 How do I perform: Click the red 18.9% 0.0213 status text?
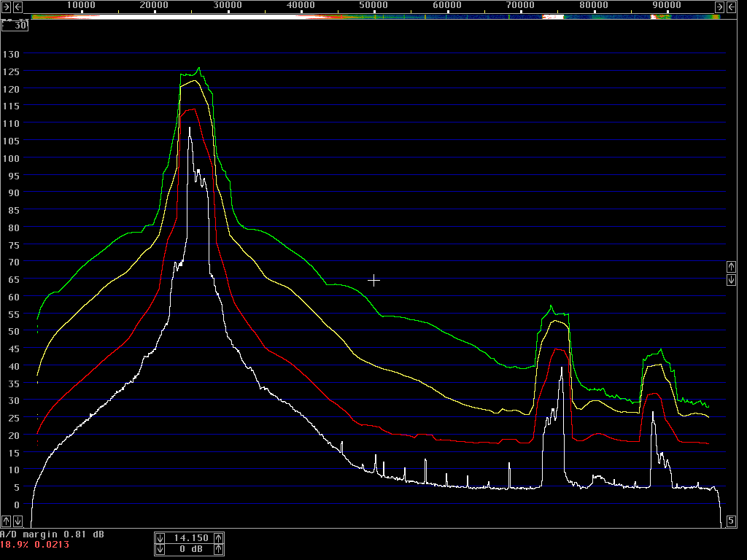(x=34, y=544)
